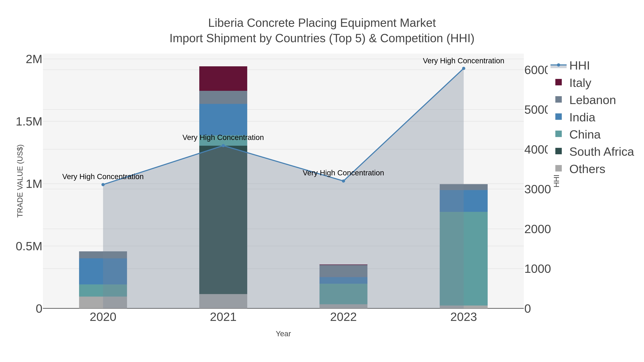The width and height of the screenshot is (644, 362).
Task: Click the Lebanon legend color swatch
Action: click(558, 99)
